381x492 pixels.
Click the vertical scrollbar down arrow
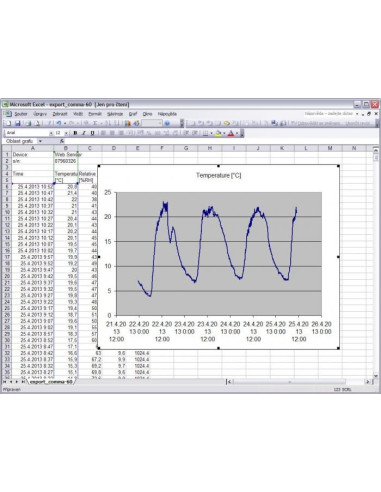point(376,376)
